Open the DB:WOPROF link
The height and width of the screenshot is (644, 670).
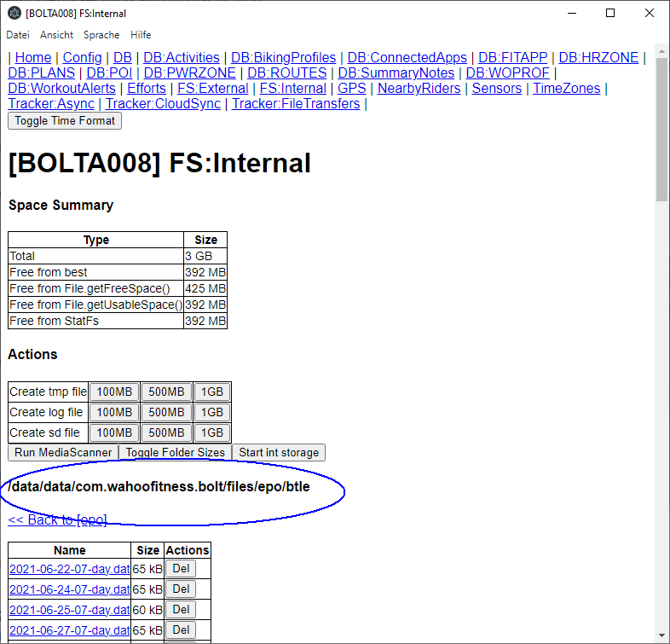(507, 73)
